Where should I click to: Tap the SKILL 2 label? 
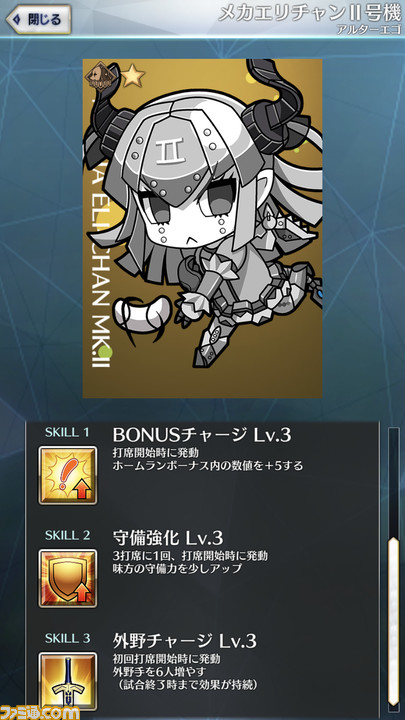click(68, 535)
